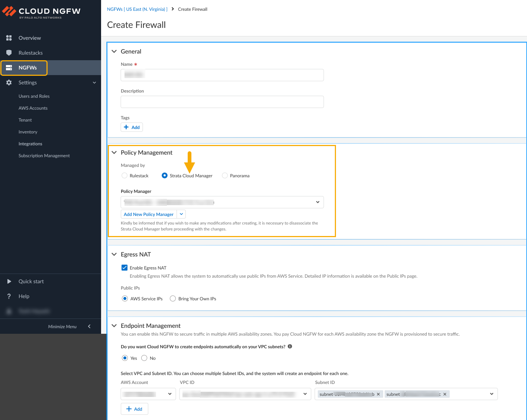
Task: Click the info icon beside endpoints question
Action: pos(290,346)
